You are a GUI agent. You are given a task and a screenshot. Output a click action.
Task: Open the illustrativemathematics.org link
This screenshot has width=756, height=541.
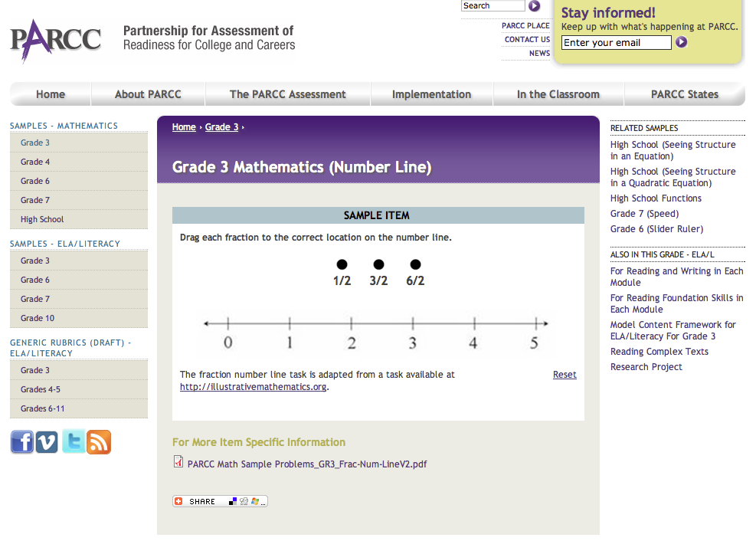(253, 387)
